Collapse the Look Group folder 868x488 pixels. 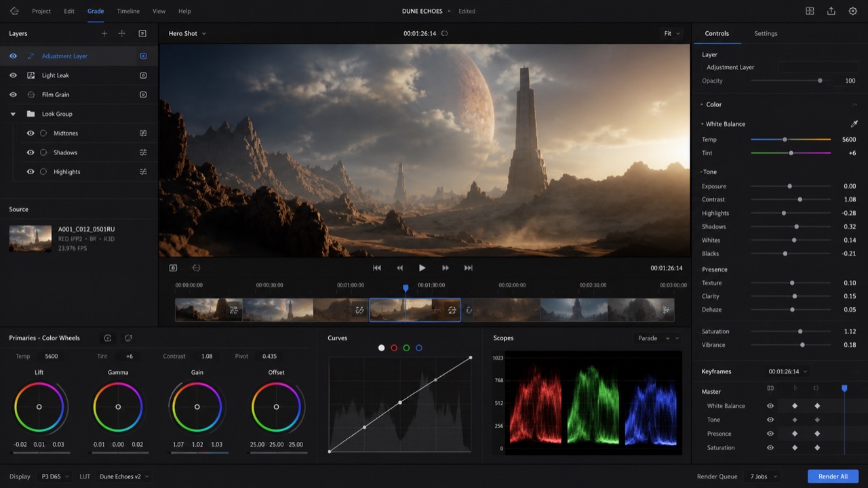[x=13, y=114]
